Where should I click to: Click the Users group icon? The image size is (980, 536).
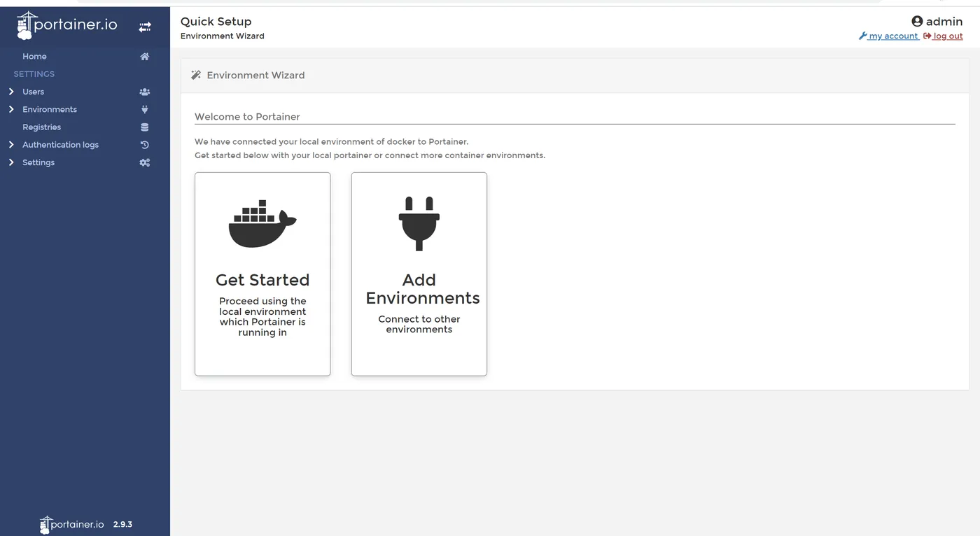click(145, 92)
